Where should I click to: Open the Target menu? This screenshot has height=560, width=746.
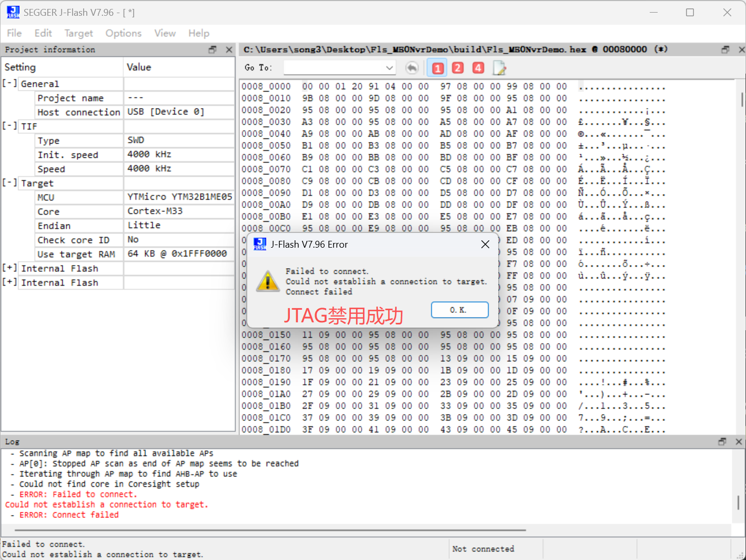pyautogui.click(x=79, y=33)
